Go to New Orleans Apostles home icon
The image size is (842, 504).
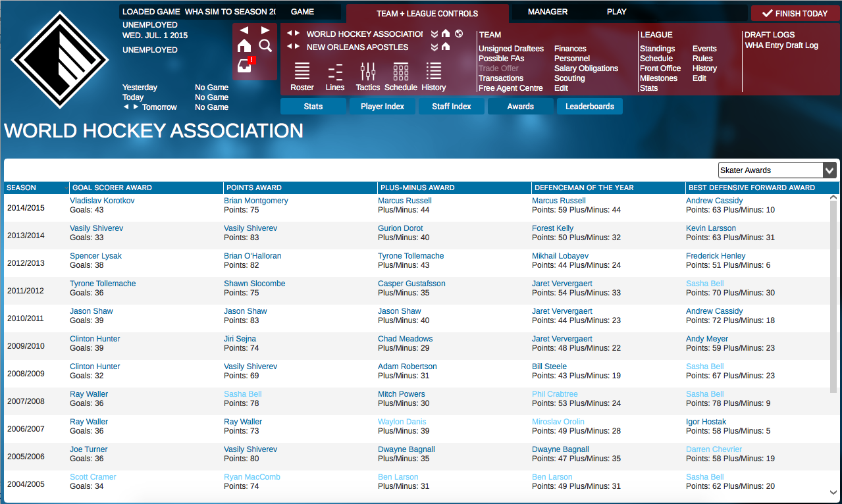[x=446, y=47]
